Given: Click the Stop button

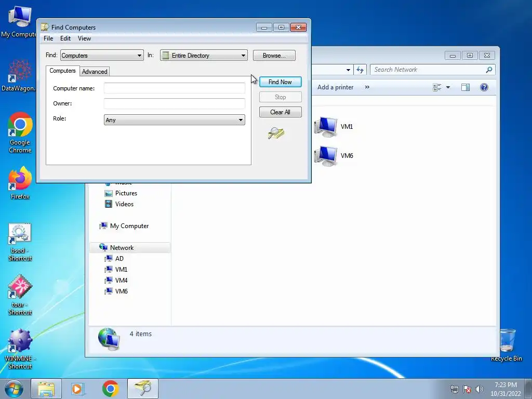Looking at the screenshot, I should pos(280,97).
